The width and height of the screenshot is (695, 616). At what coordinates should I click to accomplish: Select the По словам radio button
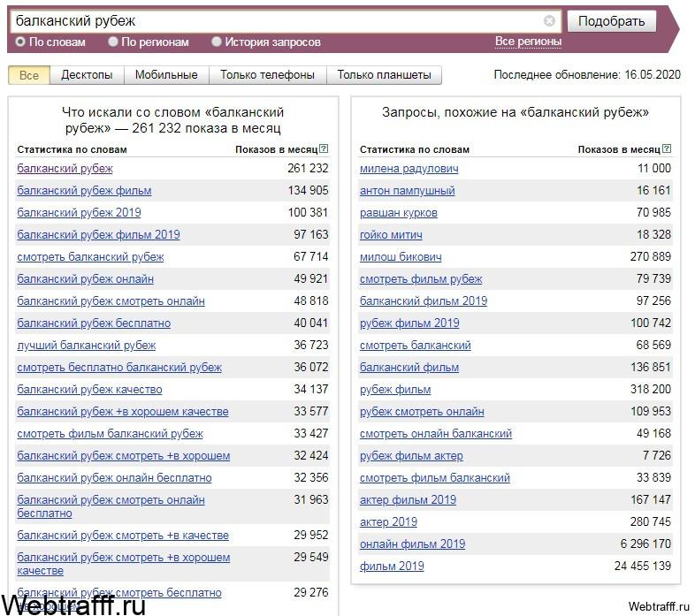[x=20, y=42]
